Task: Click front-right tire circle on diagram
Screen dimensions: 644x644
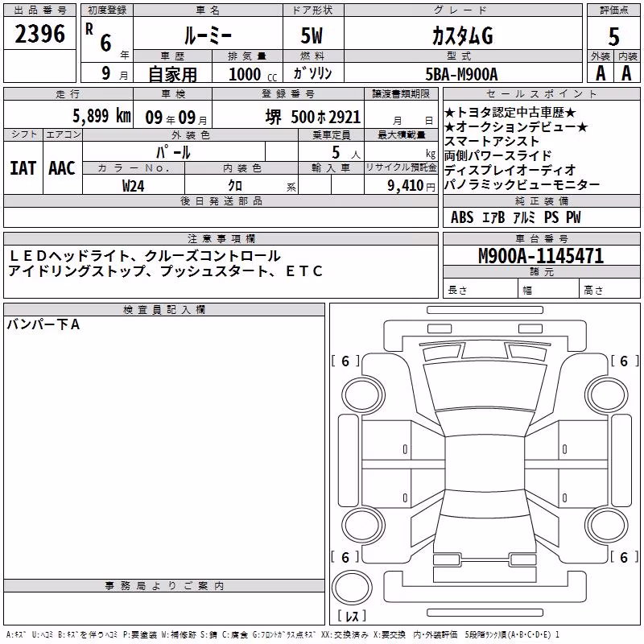Action: 607,395
